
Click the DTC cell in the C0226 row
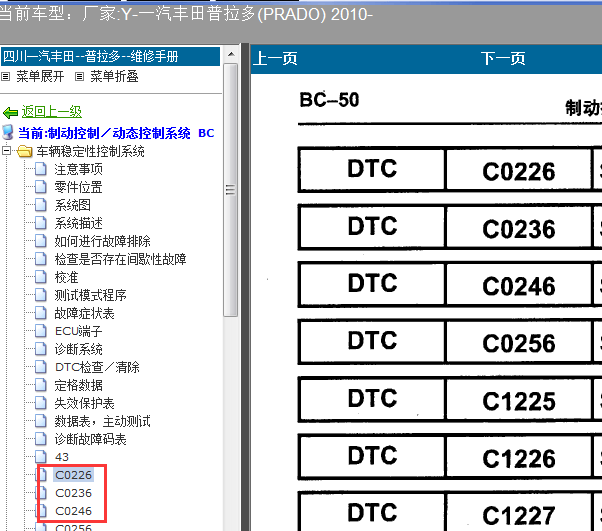(372, 169)
